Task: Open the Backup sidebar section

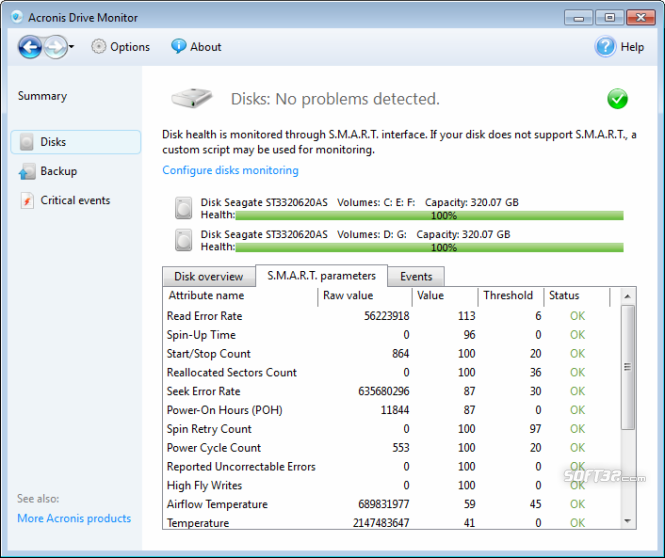Action: [x=59, y=171]
